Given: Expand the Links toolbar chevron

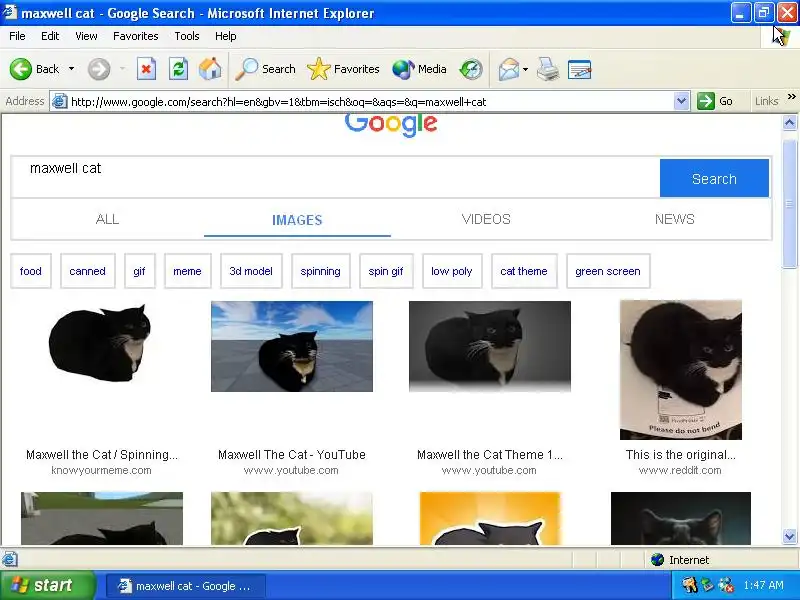Looking at the screenshot, I should coord(792,96).
